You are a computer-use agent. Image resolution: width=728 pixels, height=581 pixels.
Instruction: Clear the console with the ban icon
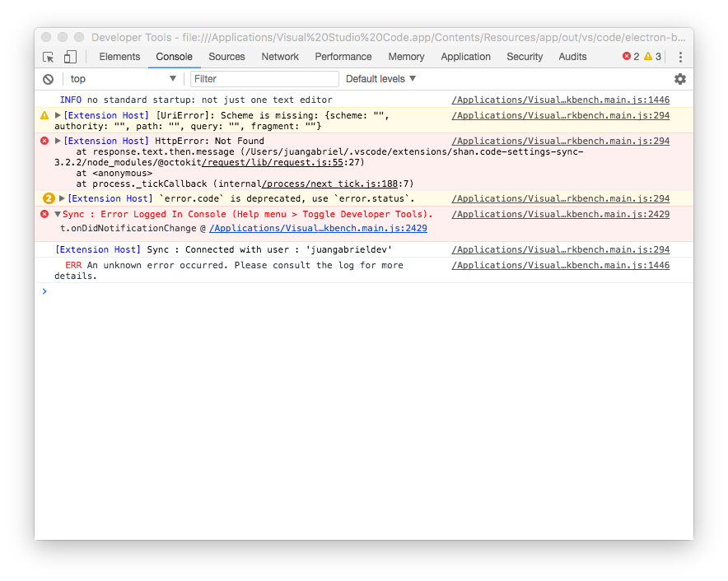[x=47, y=78]
